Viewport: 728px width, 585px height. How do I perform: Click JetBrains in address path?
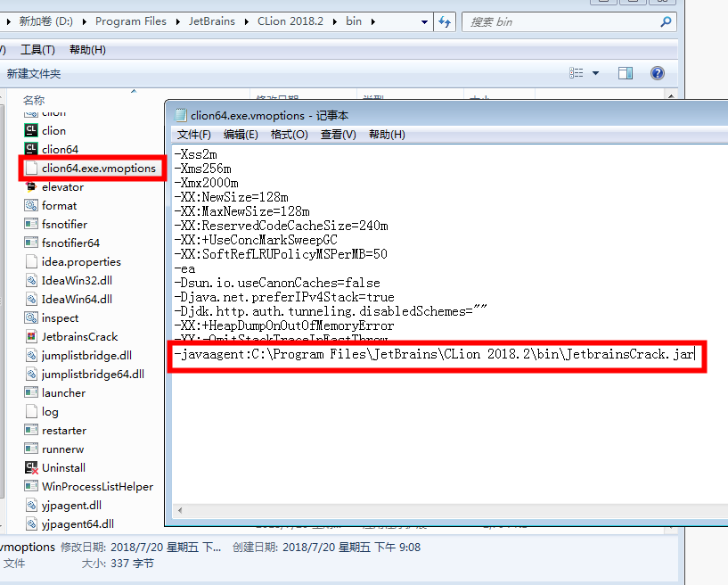click(212, 21)
